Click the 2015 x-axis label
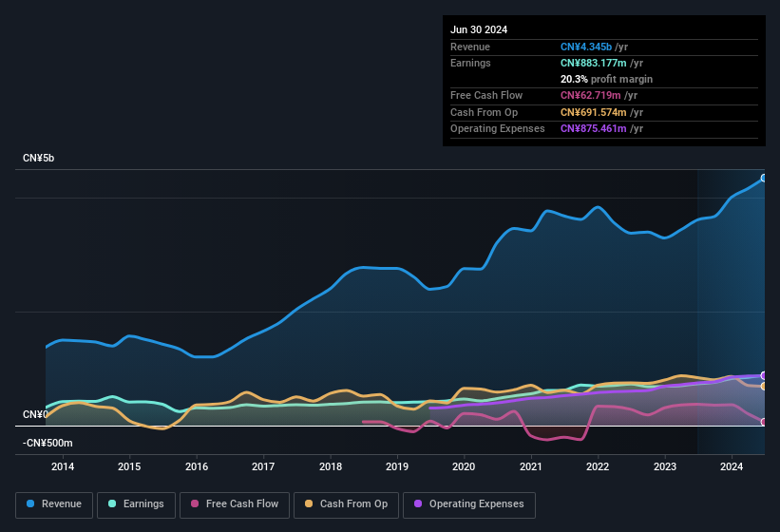 coord(129,466)
